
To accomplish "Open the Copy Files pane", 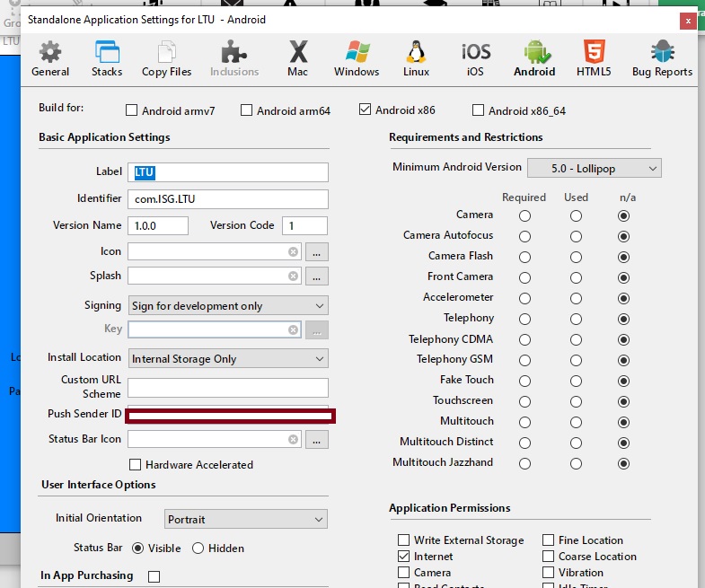I will pyautogui.click(x=167, y=59).
